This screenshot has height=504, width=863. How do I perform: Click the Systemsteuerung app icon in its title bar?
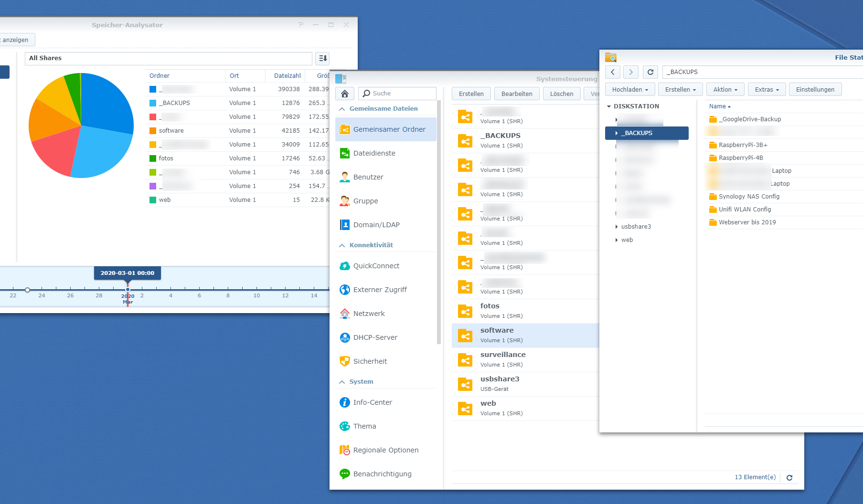(341, 79)
